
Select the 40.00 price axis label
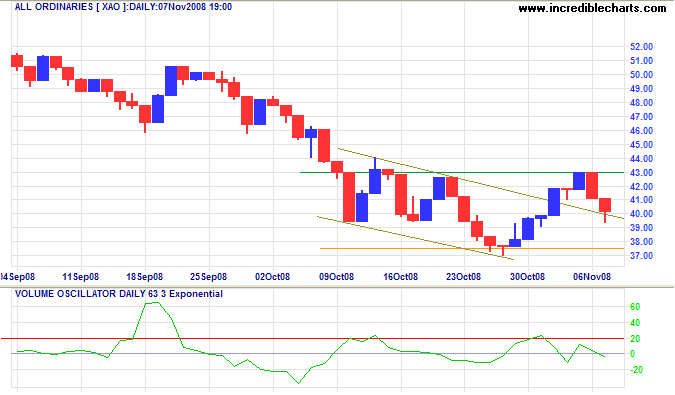point(641,213)
